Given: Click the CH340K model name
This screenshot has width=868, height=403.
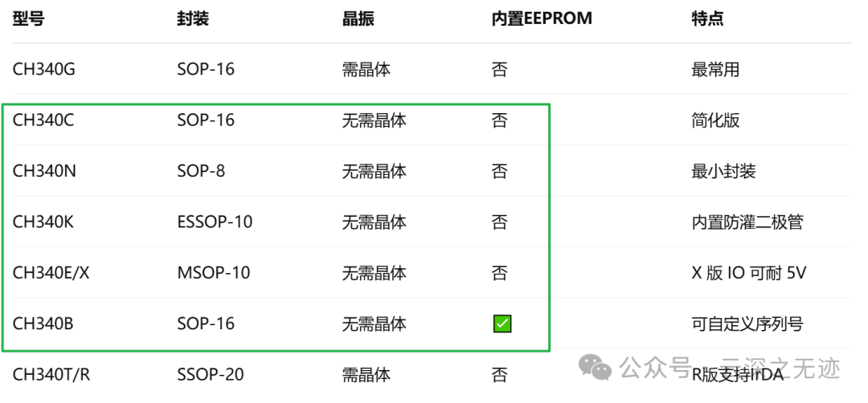Looking at the screenshot, I should pos(43,222).
